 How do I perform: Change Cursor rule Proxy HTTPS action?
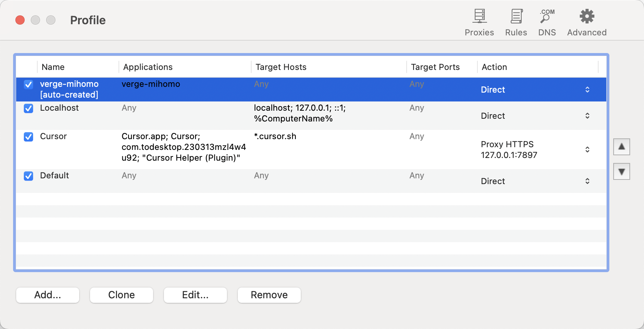pos(587,150)
